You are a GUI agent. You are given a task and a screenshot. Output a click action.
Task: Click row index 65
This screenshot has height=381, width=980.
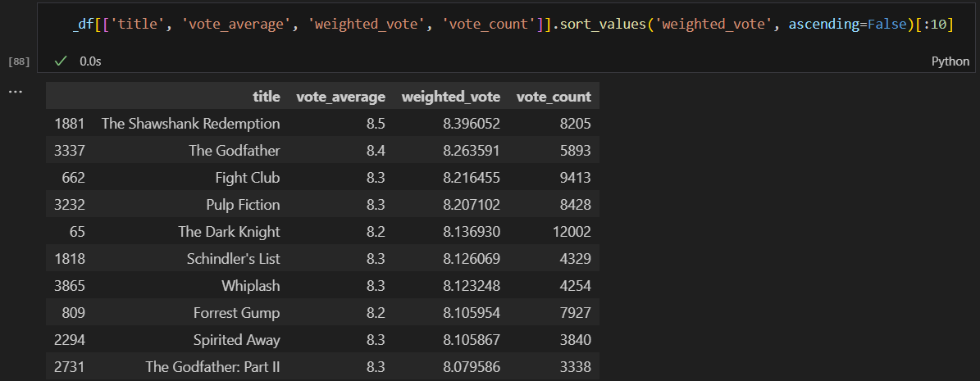[78, 232]
